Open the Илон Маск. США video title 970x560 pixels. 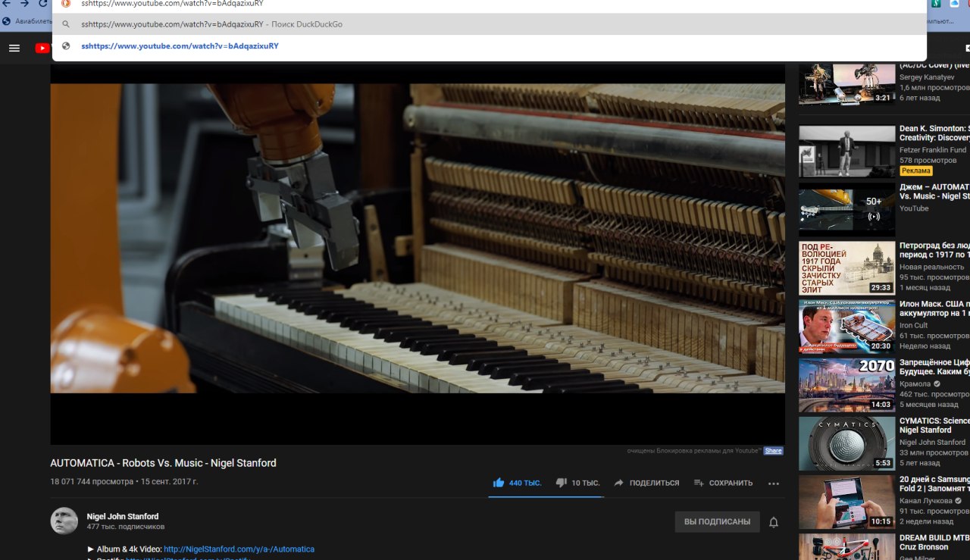click(x=934, y=308)
